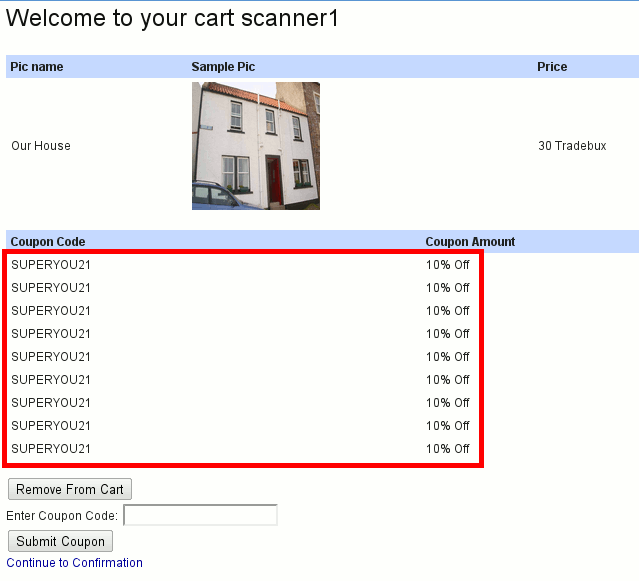Click the Welcome to your cart heading
The height and width of the screenshot is (581, 639).
172,19
